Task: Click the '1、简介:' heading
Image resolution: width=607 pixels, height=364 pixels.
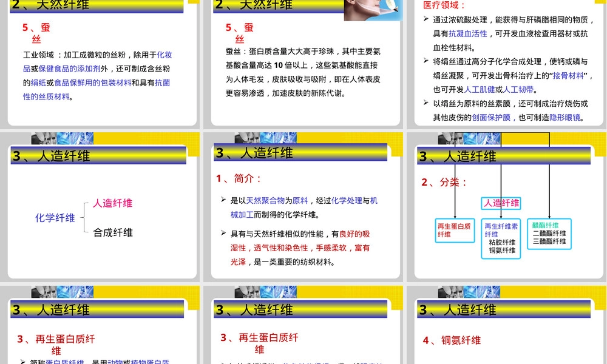Action: 239,178
